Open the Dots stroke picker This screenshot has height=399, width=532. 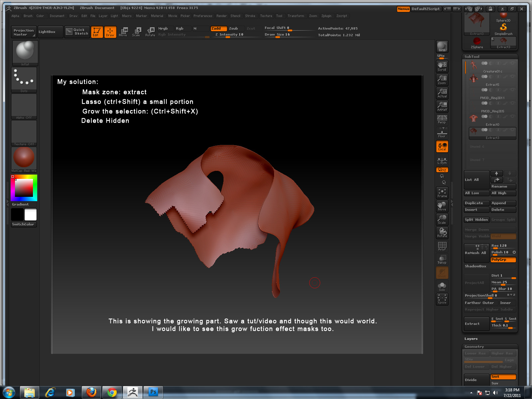(24, 80)
